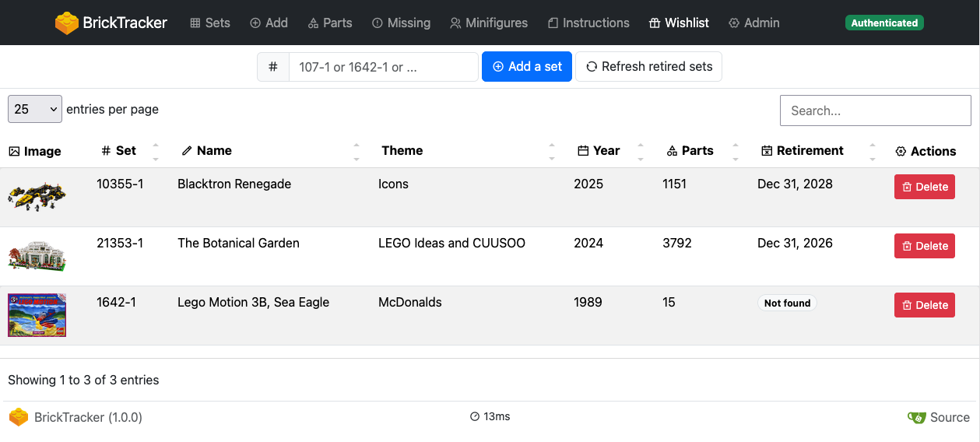Click the Add a set button
Image resolution: width=980 pixels, height=442 pixels.
[x=527, y=67]
